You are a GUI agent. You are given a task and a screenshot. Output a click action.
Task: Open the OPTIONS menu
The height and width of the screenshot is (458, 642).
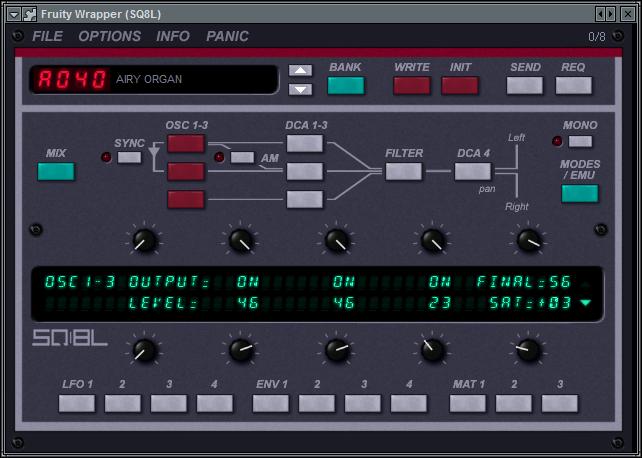(x=109, y=36)
